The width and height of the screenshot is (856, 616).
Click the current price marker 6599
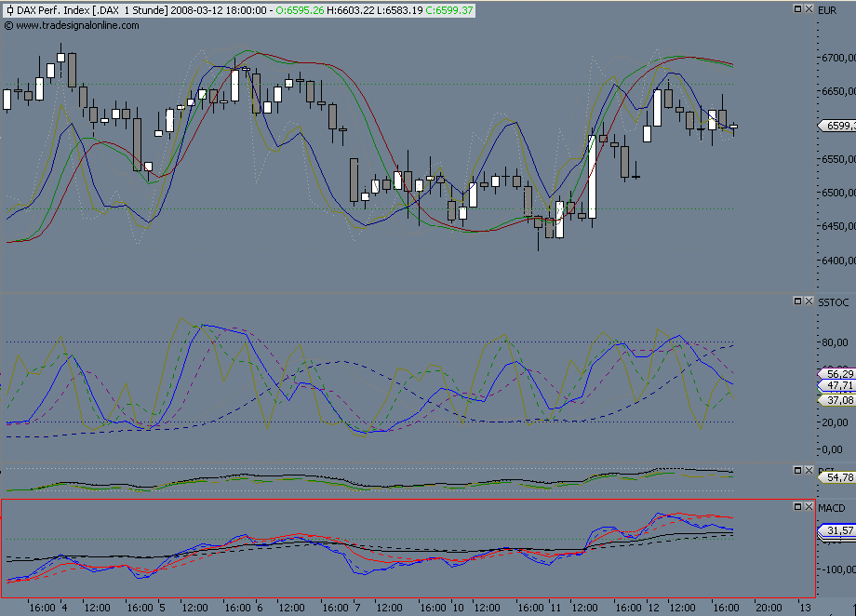coord(838,126)
